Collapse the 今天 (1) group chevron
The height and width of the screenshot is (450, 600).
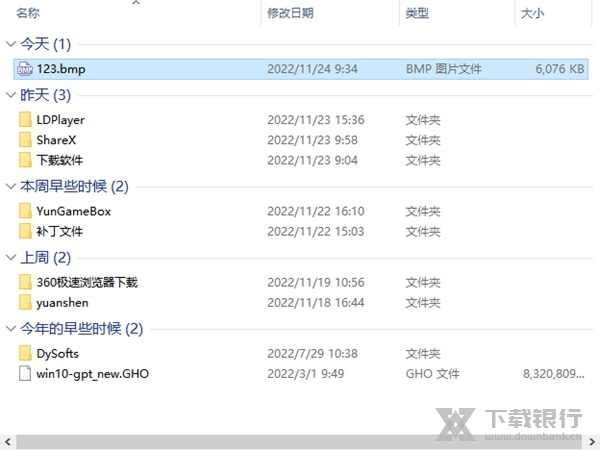point(11,44)
